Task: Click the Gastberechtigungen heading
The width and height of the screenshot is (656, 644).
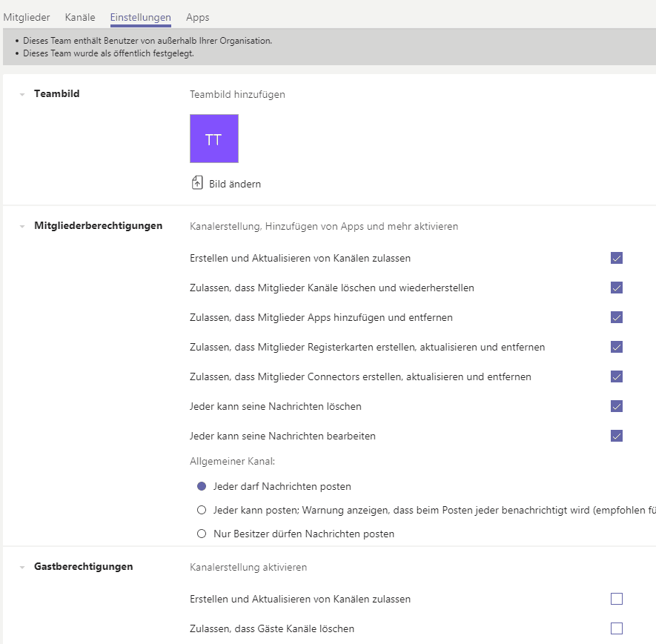Action: click(x=84, y=567)
